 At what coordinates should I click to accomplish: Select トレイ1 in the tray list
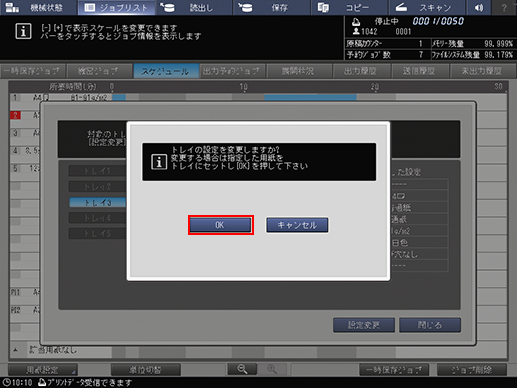pos(97,171)
